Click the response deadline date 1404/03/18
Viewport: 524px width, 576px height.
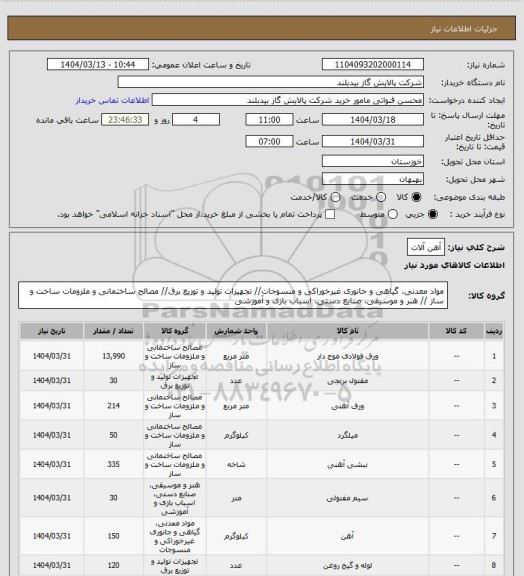[373, 120]
